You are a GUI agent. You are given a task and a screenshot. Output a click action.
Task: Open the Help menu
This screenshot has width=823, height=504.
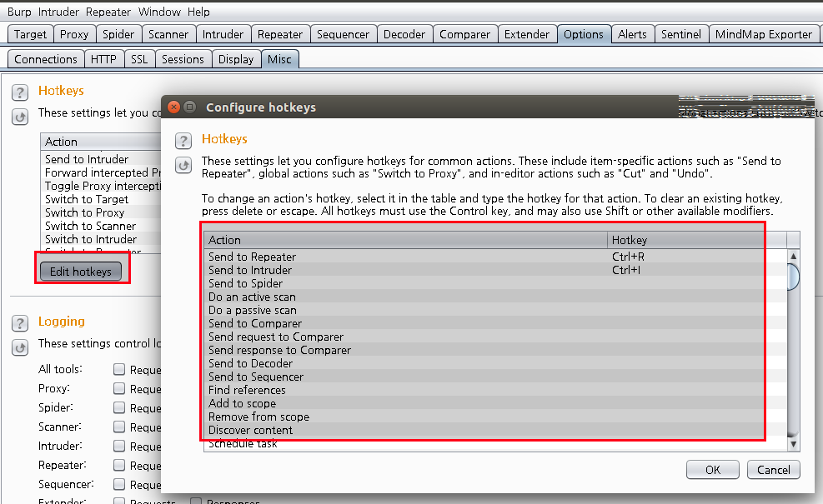(198, 12)
